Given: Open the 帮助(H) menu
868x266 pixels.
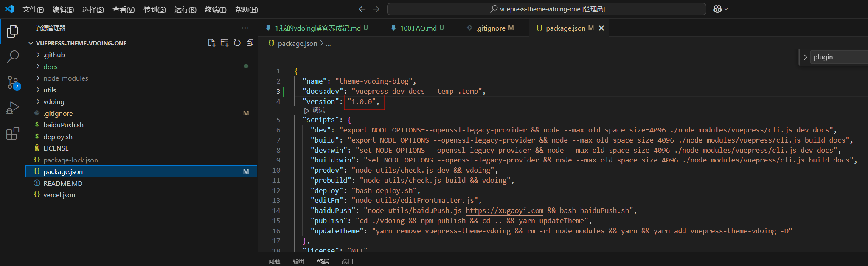Looking at the screenshot, I should click(247, 9).
